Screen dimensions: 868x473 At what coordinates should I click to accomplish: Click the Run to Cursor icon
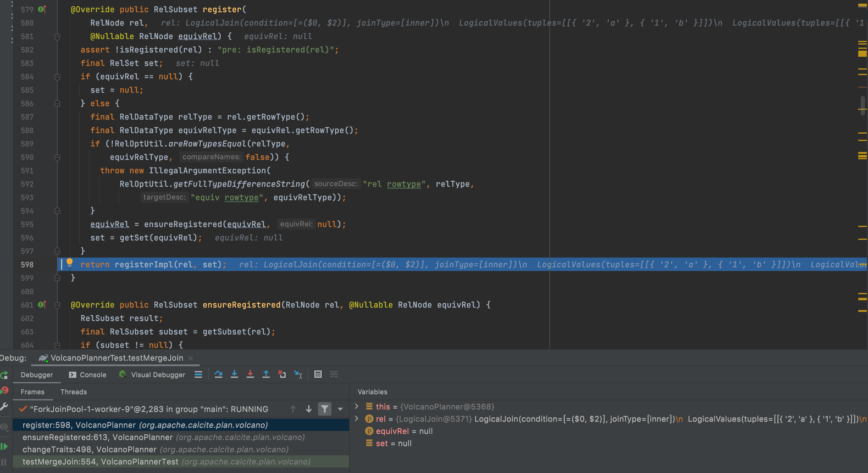pyautogui.click(x=298, y=374)
